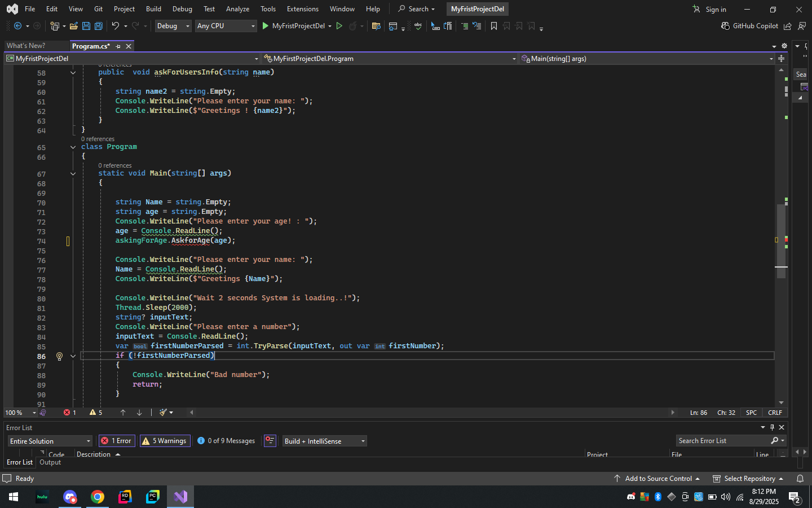Click Start Without Debugging outline play icon

pyautogui.click(x=339, y=26)
